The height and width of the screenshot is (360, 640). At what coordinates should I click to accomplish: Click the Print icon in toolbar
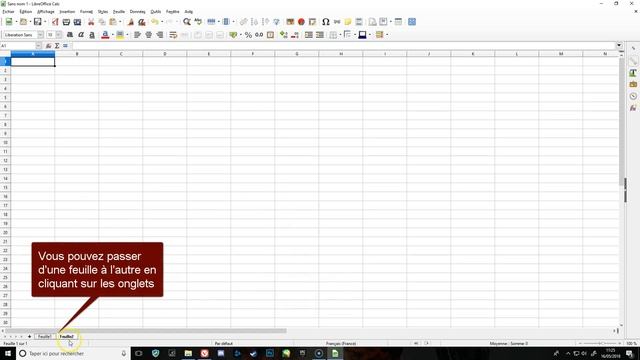point(66,22)
